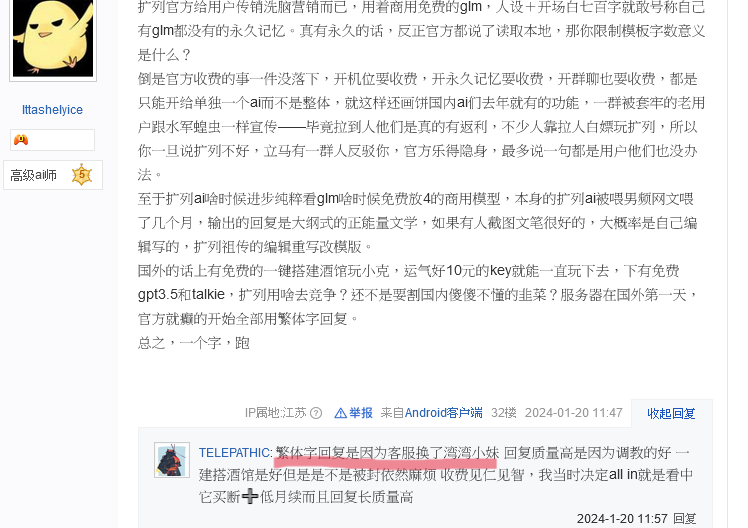Click the 32楼 floor number label
Screen dimensions: 748x528
point(504,413)
